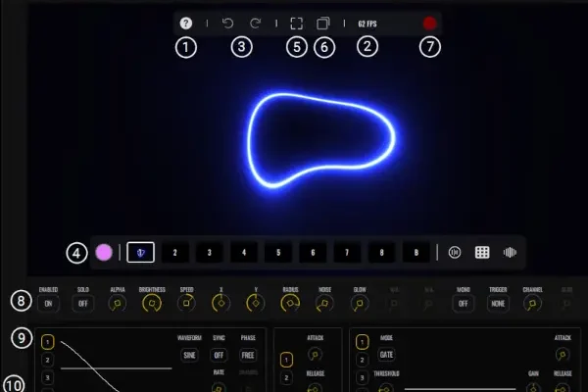Toggle the Enabled ON switch
Viewport: 588px width, 392px height.
[x=48, y=304]
